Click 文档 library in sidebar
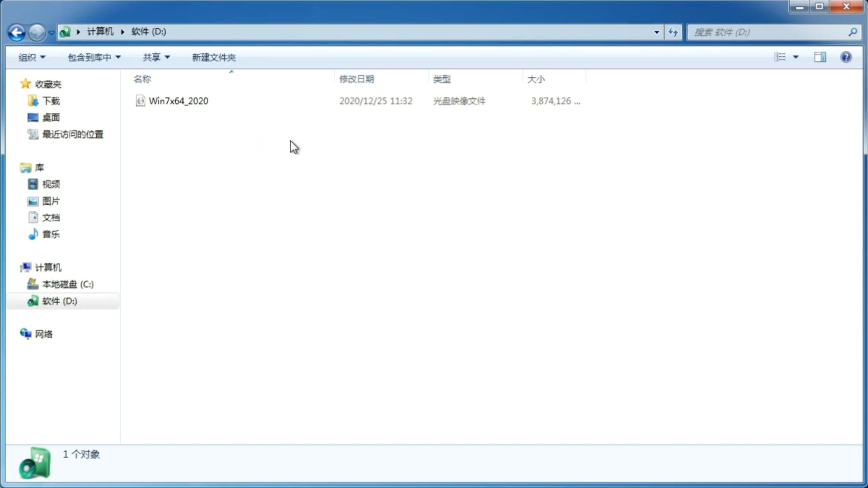 [51, 217]
